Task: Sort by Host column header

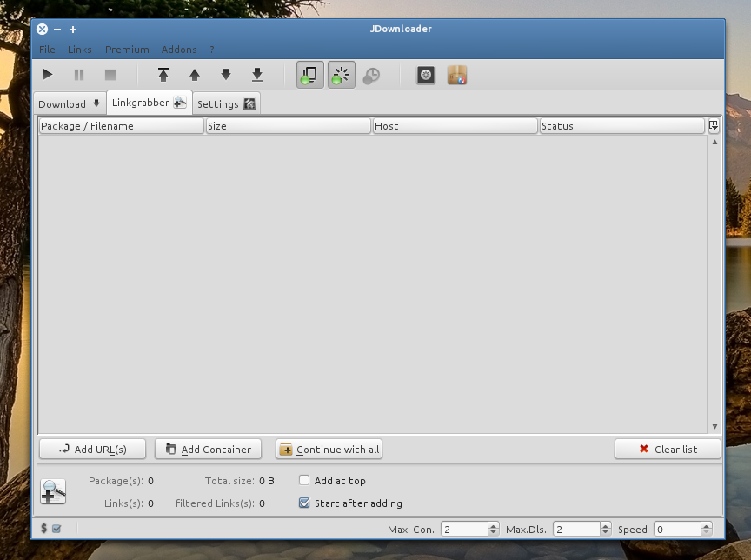Action: [455, 126]
